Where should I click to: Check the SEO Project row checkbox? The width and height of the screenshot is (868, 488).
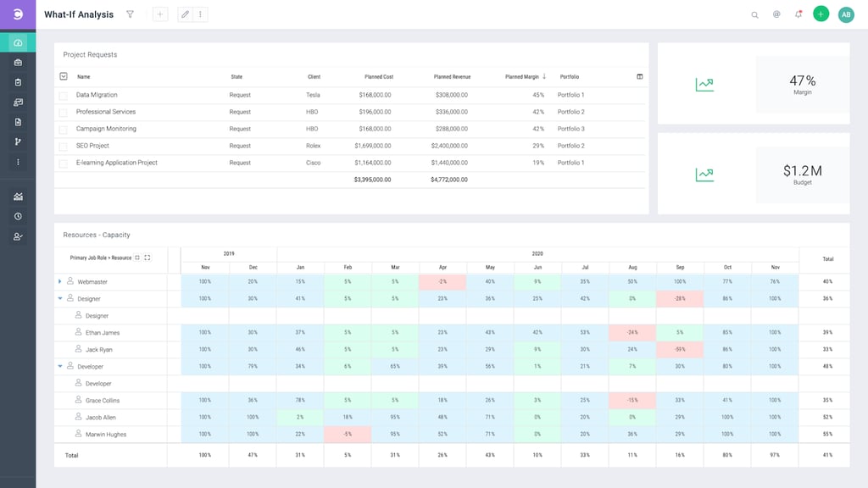click(x=63, y=145)
